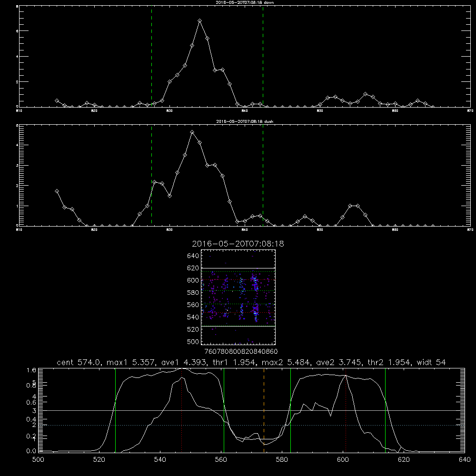Click the '580' y-axis label of image panel
476x476 pixels.
(x=193, y=293)
